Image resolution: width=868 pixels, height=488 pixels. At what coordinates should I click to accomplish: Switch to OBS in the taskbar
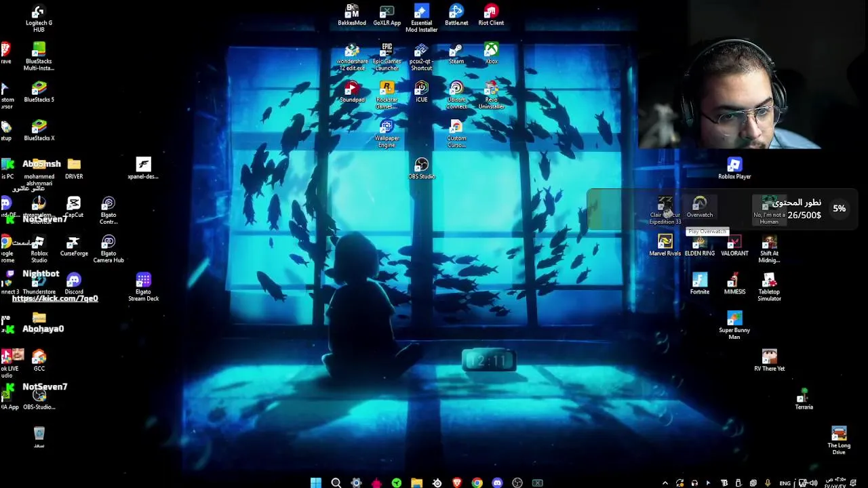[x=517, y=483]
